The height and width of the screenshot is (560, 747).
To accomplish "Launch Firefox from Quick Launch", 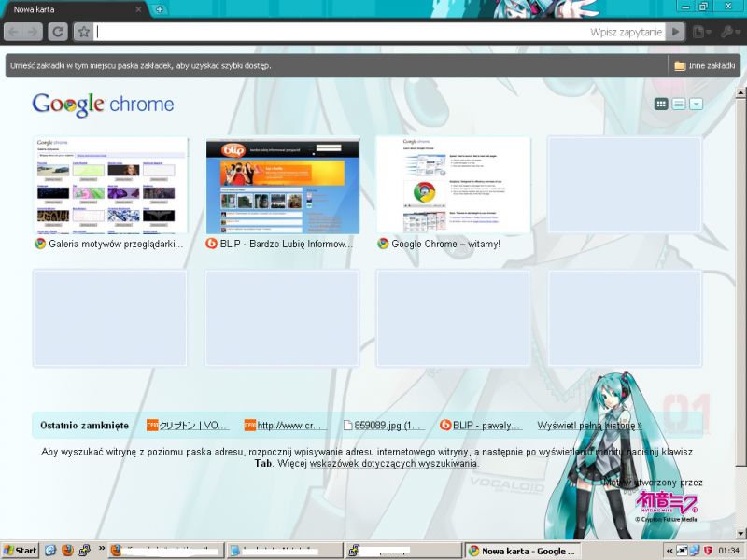I will coord(67,551).
